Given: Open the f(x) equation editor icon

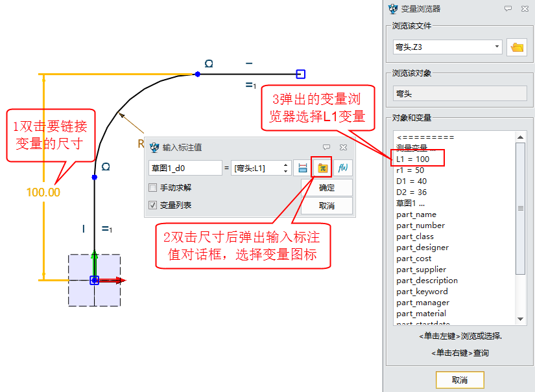Looking at the screenshot, I should tap(343, 168).
